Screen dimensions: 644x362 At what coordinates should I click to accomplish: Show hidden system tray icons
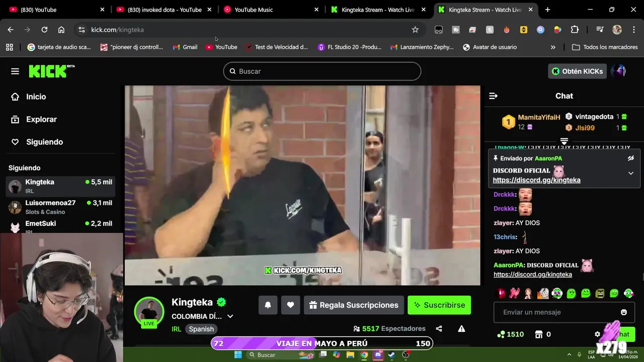click(x=569, y=354)
